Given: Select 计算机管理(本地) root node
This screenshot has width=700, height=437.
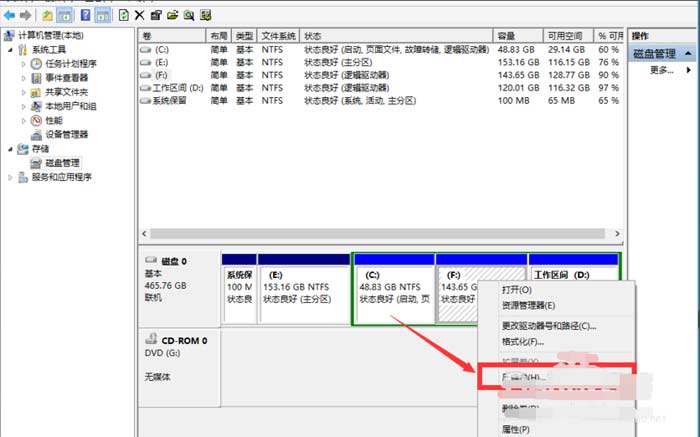Looking at the screenshot, I should (50, 35).
